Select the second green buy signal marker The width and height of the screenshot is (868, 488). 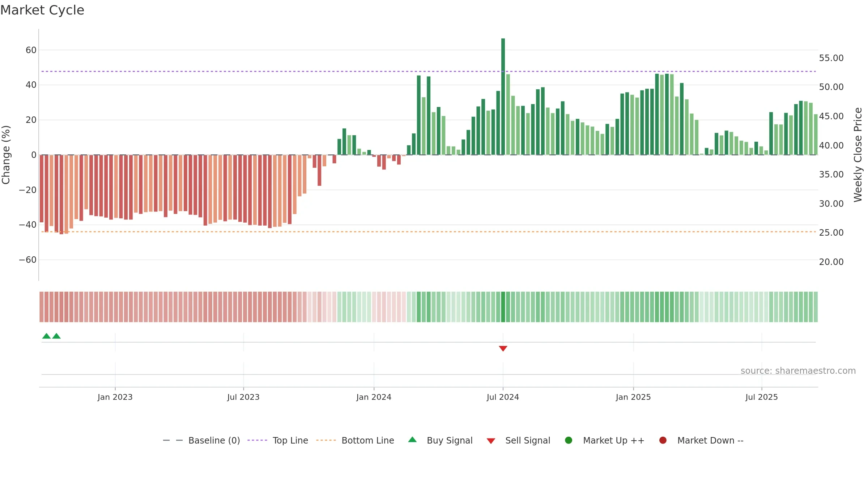[x=56, y=336]
